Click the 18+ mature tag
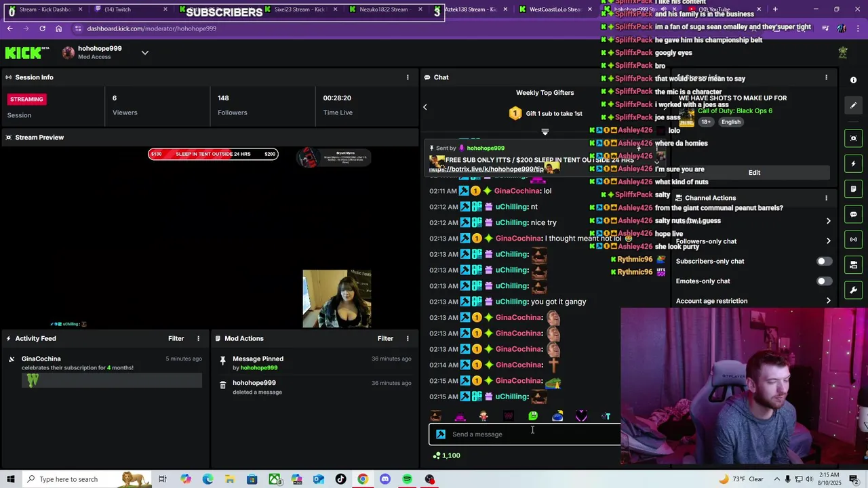 tap(705, 122)
